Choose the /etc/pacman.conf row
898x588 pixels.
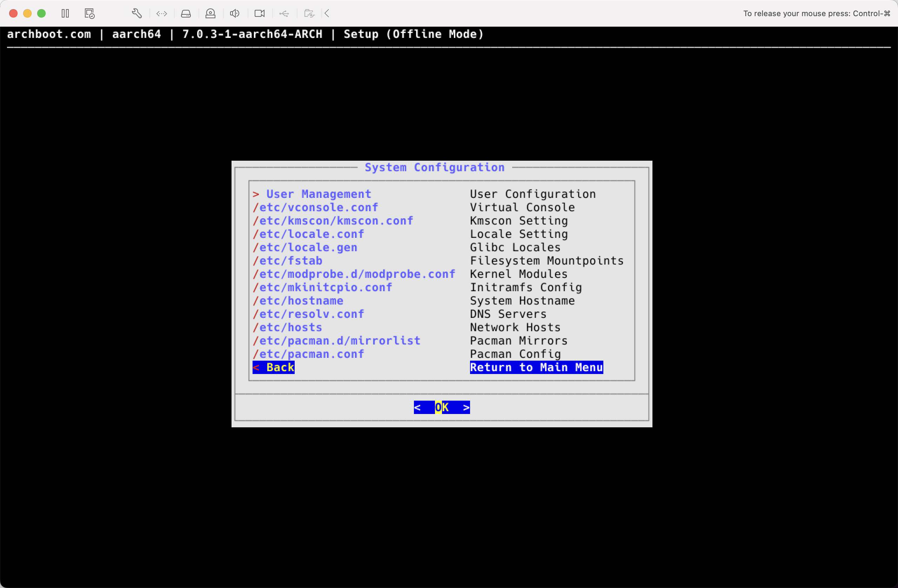tap(438, 354)
